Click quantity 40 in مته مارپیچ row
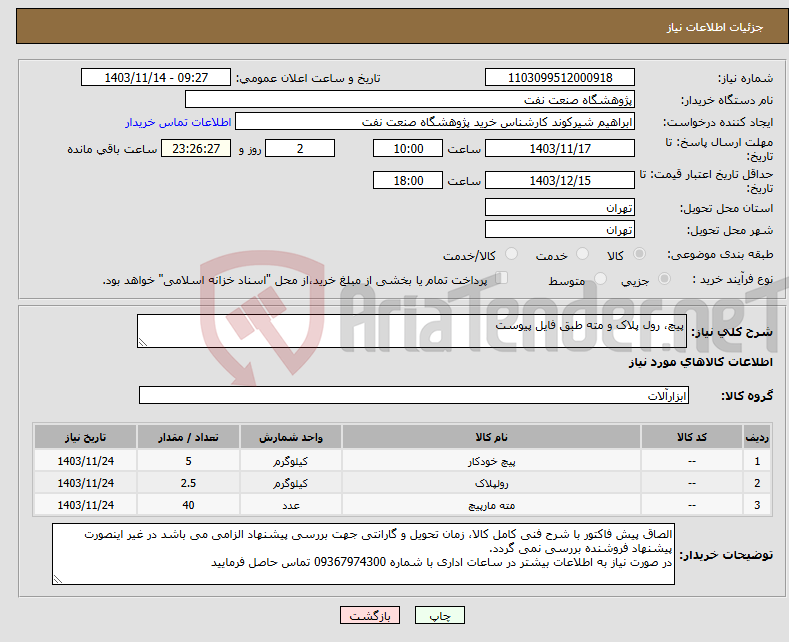Image resolution: width=789 pixels, height=642 pixels. point(188,505)
